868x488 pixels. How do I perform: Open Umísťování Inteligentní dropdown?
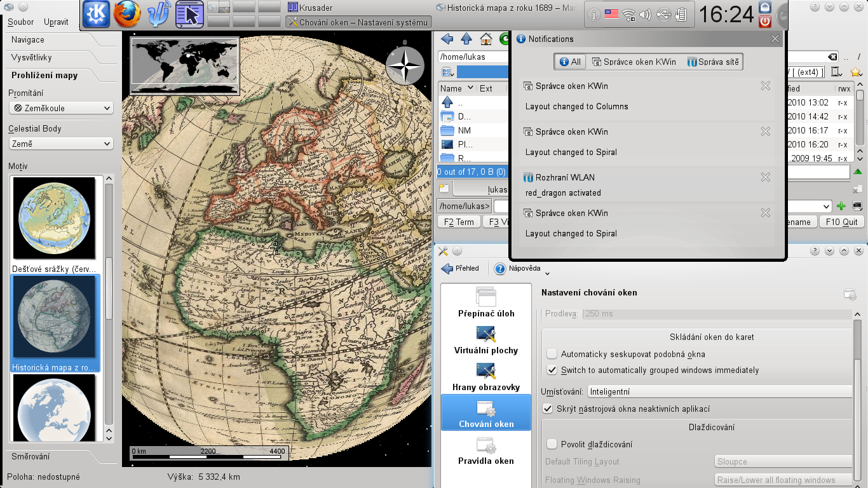pyautogui.click(x=720, y=392)
